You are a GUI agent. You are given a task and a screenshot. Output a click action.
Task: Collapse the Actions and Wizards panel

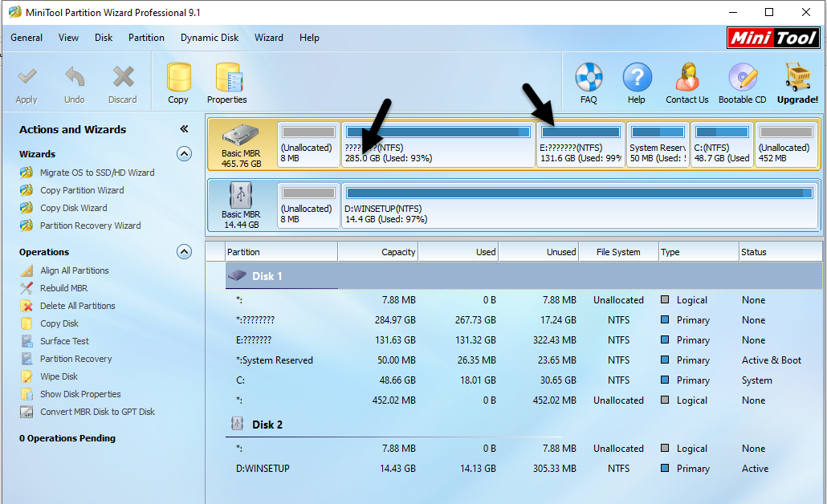[184, 129]
